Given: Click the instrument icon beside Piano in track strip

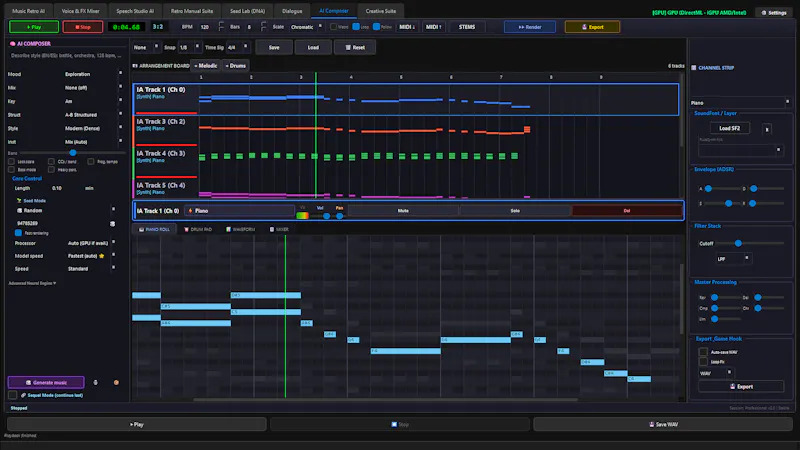Looking at the screenshot, I should 190,211.
